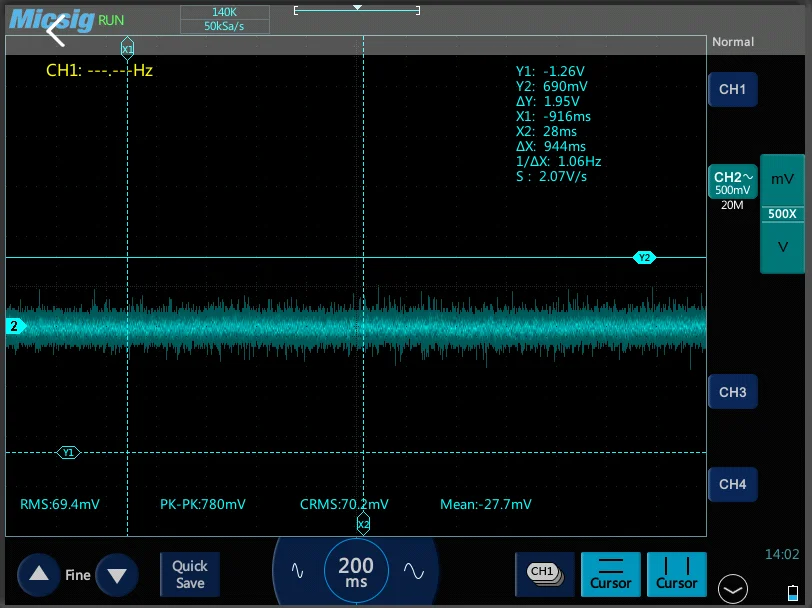Open the CH1 channel tab

pyautogui.click(x=732, y=89)
